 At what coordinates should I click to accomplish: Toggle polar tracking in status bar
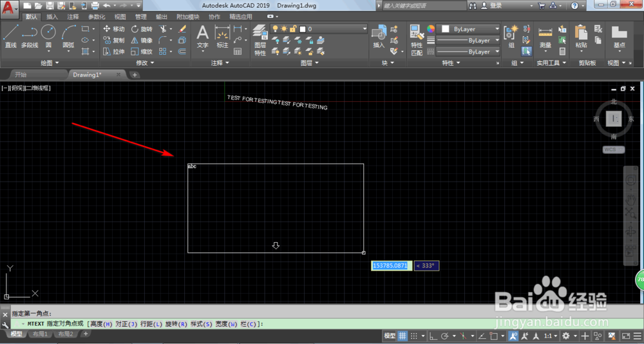click(444, 336)
